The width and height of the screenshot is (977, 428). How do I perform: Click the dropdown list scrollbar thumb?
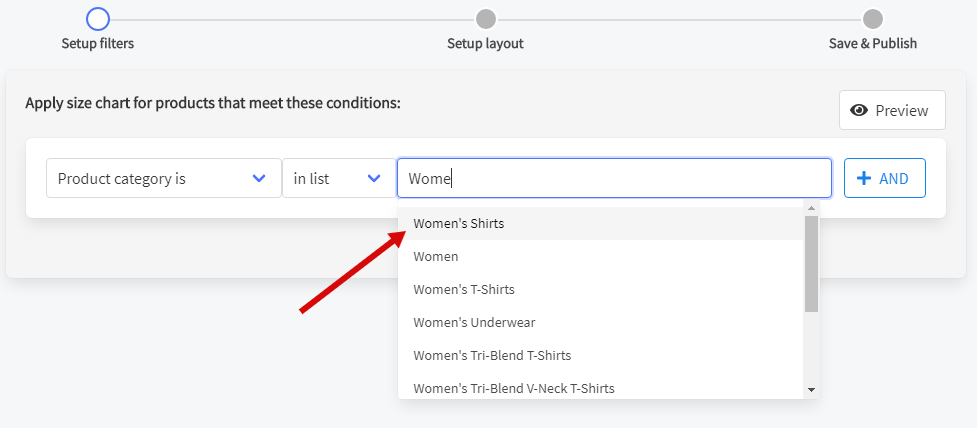811,263
